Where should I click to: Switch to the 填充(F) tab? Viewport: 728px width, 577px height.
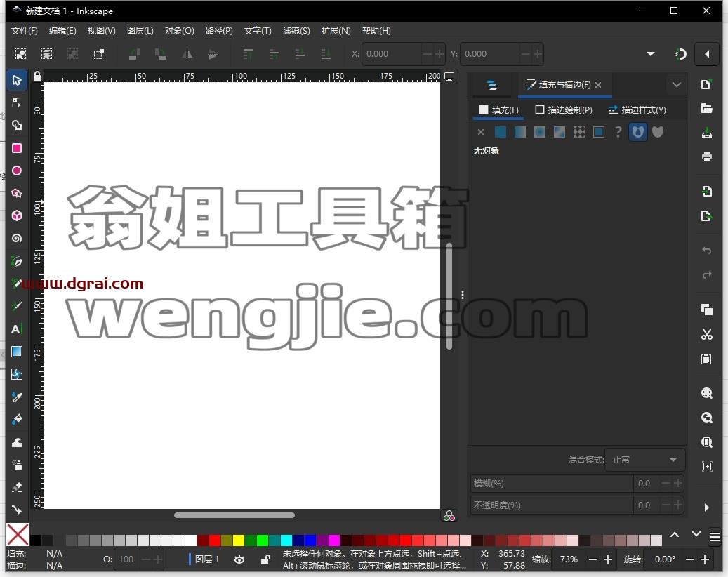point(498,110)
